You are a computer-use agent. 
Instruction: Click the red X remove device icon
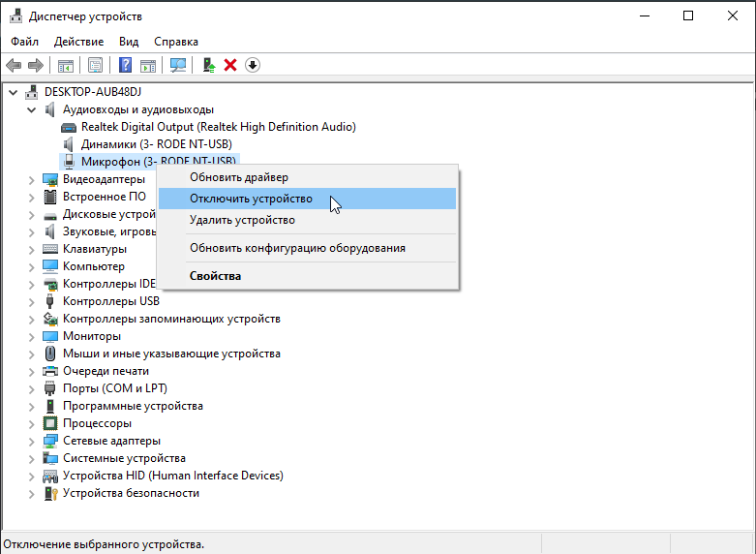coord(230,65)
